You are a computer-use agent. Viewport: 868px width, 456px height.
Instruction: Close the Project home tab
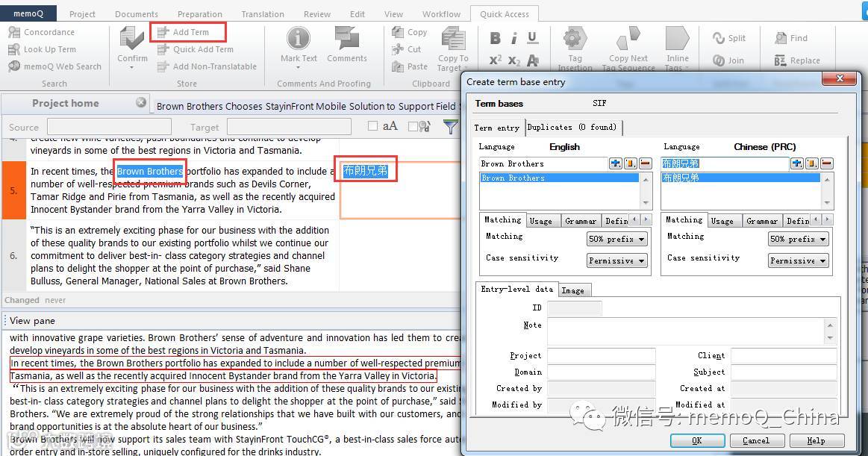pyautogui.click(x=141, y=102)
